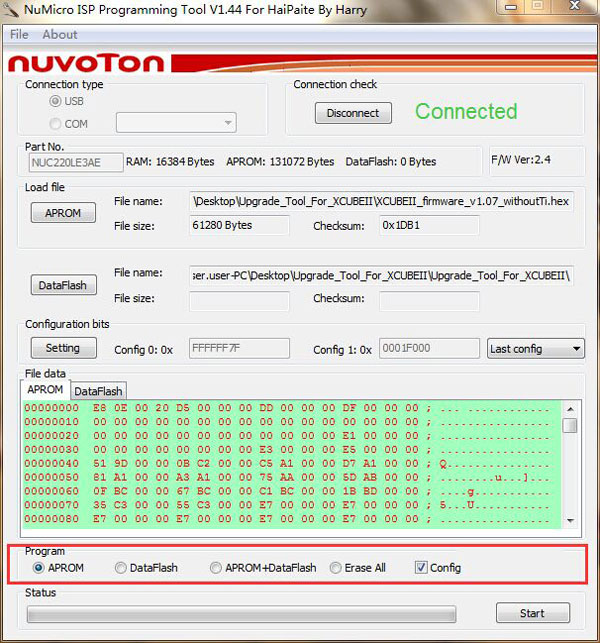Screen dimensions: 600x643
Task: Select Erase All program option
Action: [335, 568]
